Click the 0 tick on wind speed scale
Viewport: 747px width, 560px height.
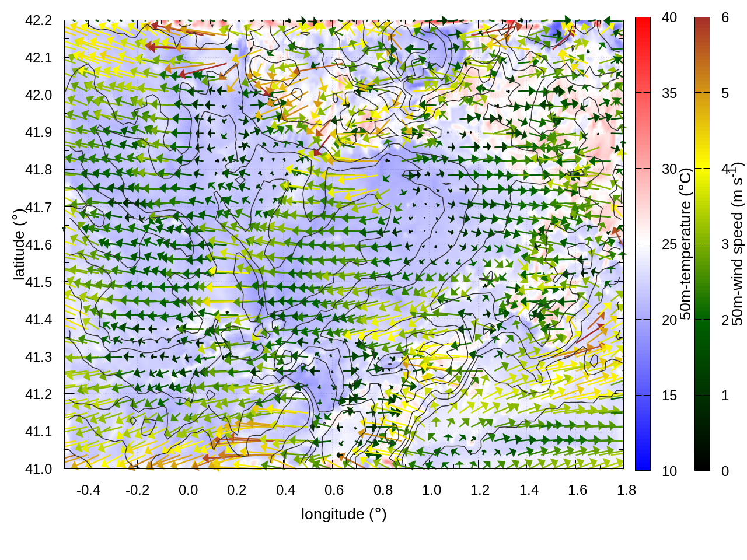tap(725, 471)
